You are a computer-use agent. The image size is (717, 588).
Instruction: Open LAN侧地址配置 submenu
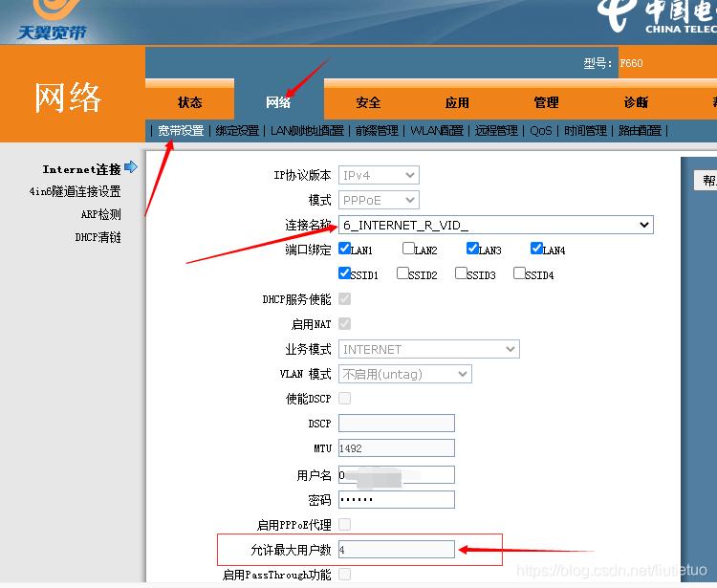point(307,131)
